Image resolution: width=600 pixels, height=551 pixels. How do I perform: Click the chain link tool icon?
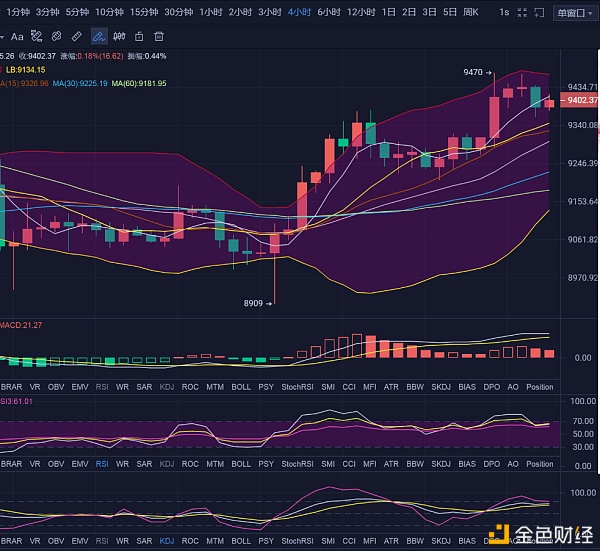point(57,37)
